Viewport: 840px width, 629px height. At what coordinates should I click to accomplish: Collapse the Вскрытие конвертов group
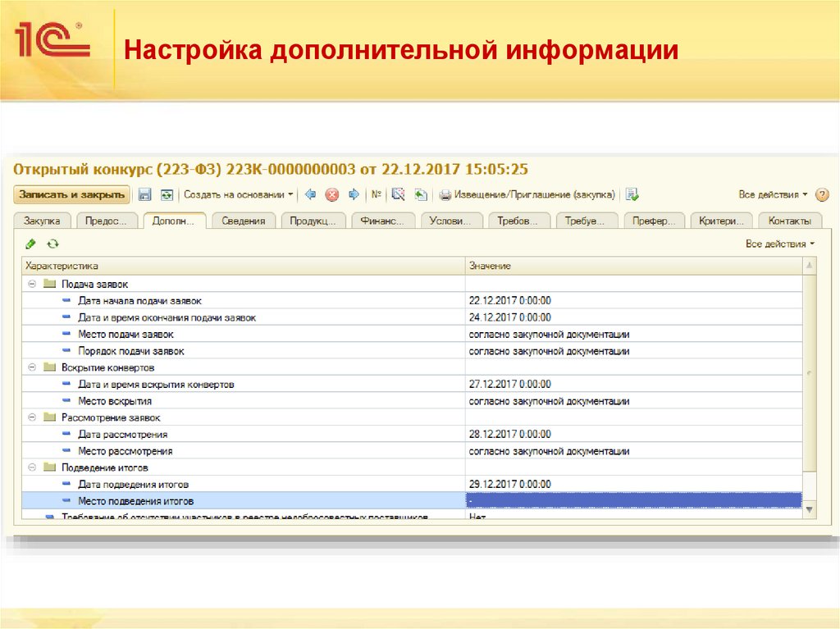31,367
